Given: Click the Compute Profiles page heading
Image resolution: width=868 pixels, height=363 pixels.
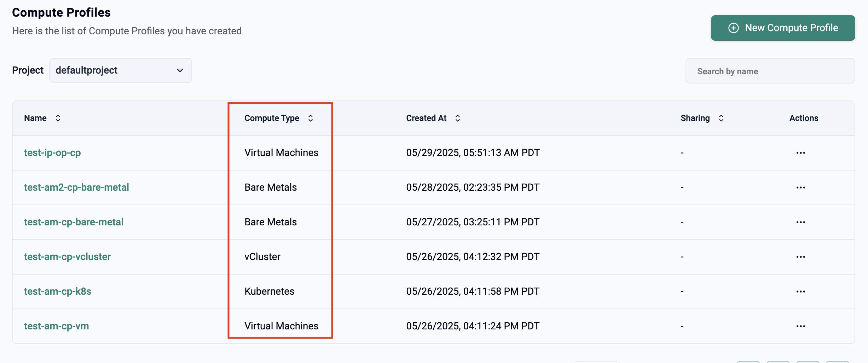Looking at the screenshot, I should click(x=61, y=12).
